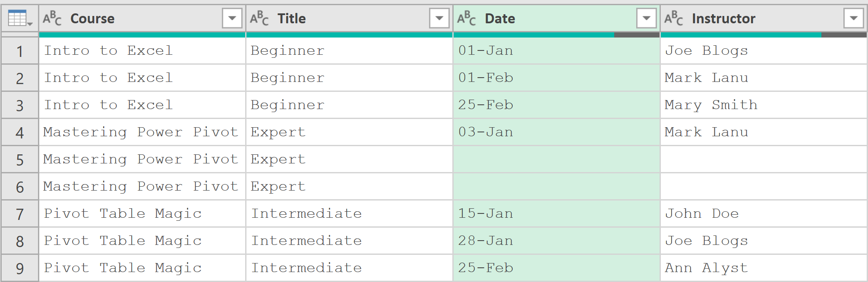
Task: Click the Mary Smith instructor cell
Action: click(764, 105)
